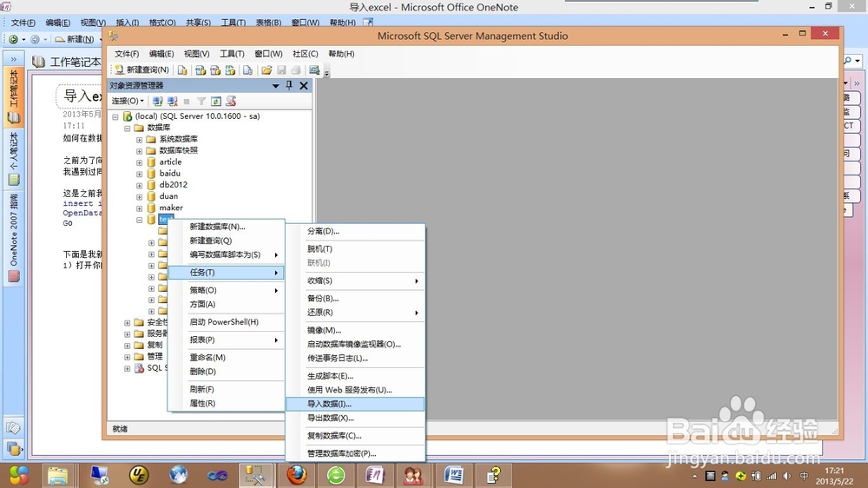Click 属性(R) in the context menu
Screen dimensions: 868x488
[x=226, y=403]
